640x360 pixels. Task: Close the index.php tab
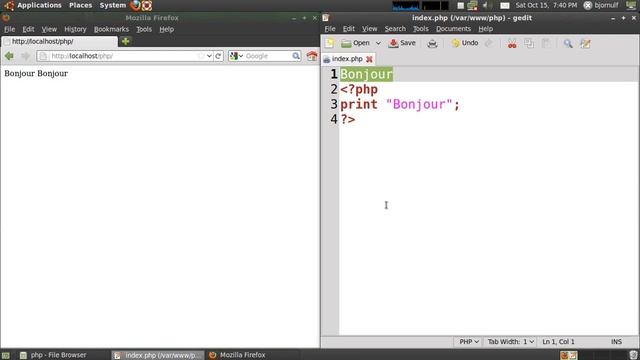369,59
